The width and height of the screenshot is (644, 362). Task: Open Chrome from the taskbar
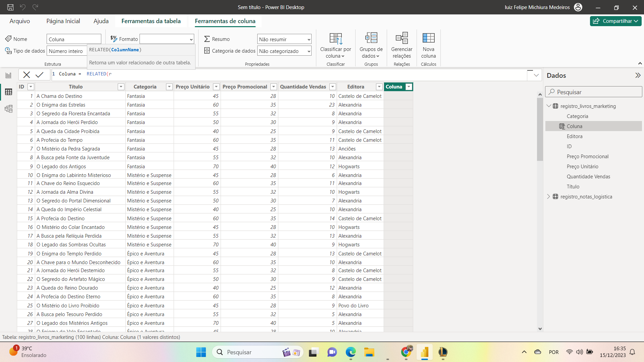tap(406, 352)
